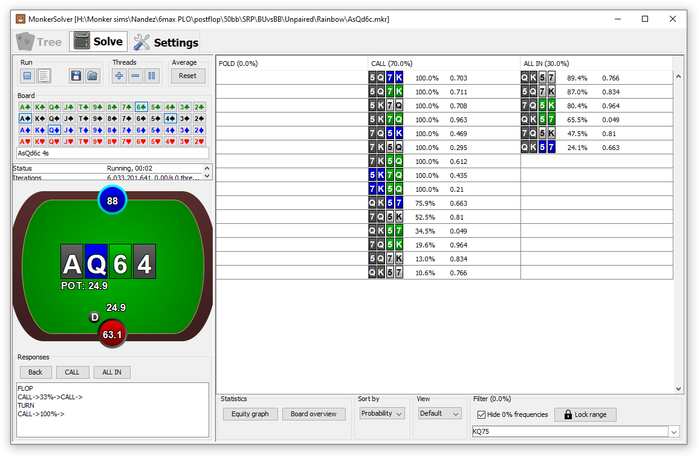
Task: Click the FOLD (0.0%) column header
Action: (x=292, y=63)
